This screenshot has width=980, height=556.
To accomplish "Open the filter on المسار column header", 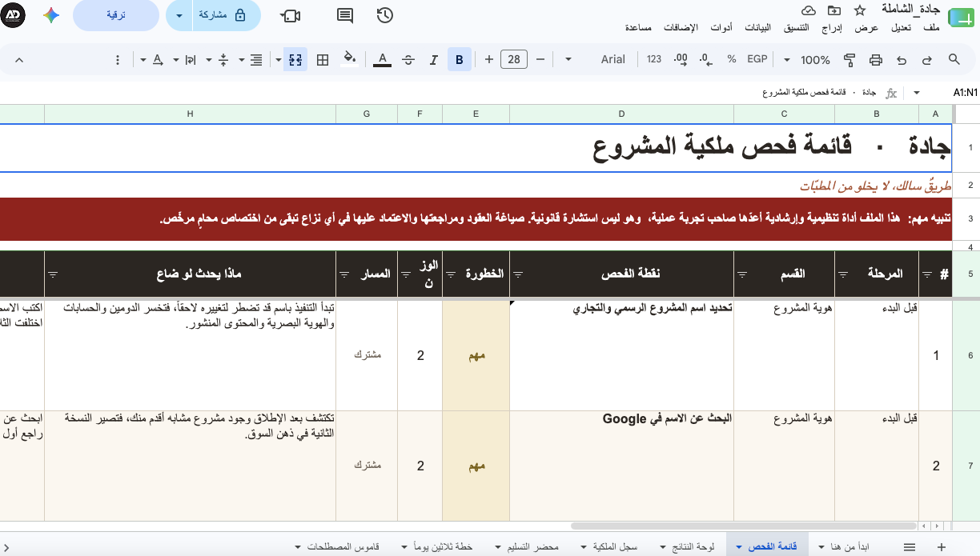I will [344, 274].
